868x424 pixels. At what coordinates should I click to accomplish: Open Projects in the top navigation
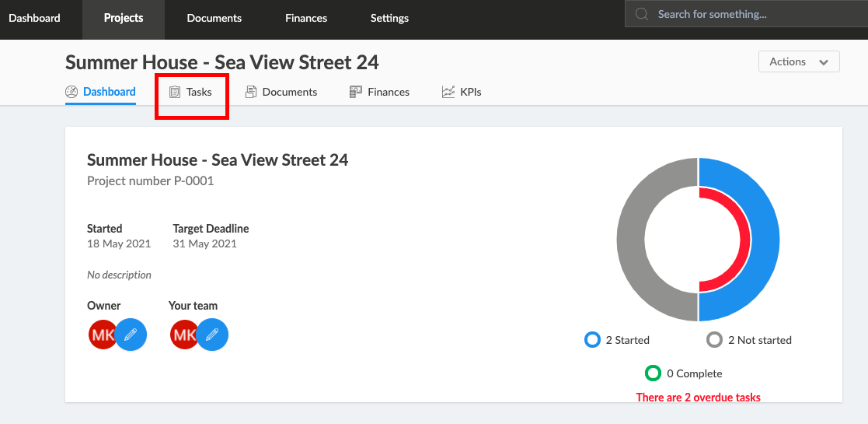pyautogui.click(x=124, y=19)
